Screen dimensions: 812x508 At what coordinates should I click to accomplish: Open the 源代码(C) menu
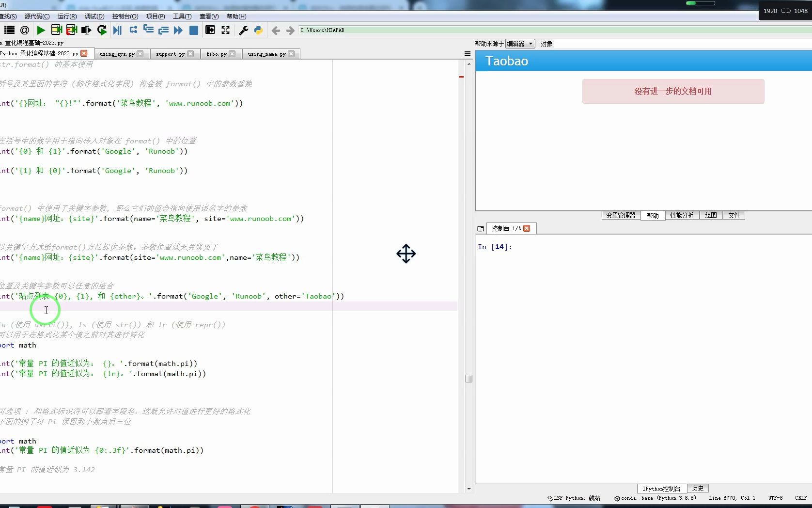(x=37, y=16)
